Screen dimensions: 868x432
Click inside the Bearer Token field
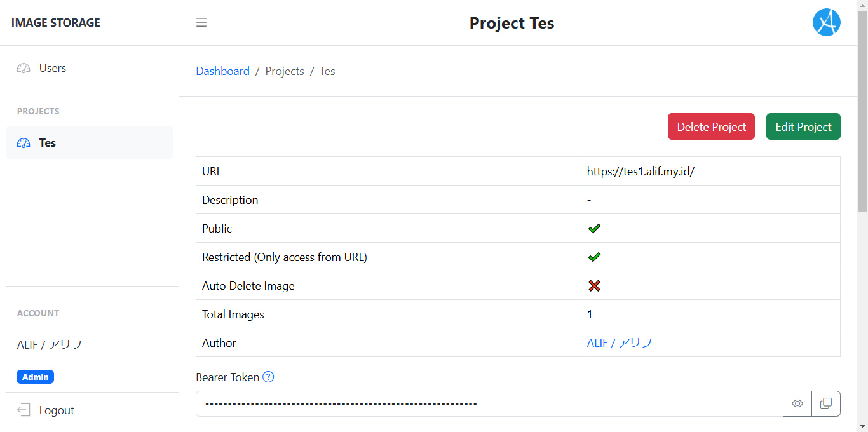(x=489, y=403)
